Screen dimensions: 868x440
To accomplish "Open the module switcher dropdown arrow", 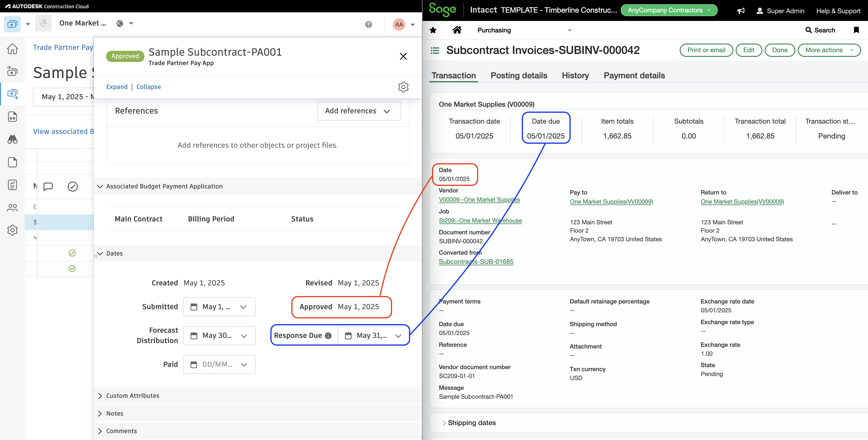I will pyautogui.click(x=28, y=24).
